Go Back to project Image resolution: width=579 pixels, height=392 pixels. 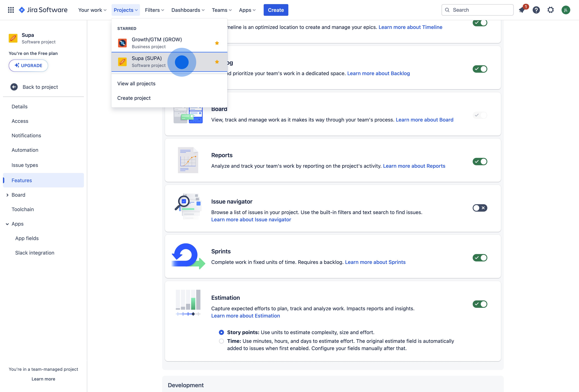click(x=43, y=87)
